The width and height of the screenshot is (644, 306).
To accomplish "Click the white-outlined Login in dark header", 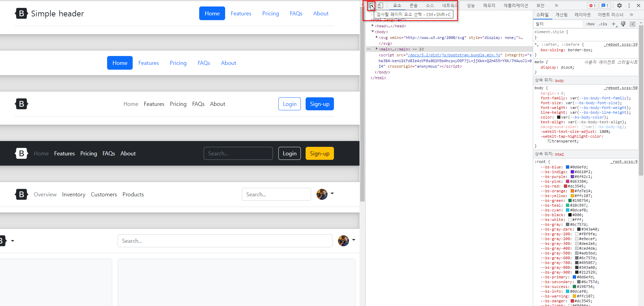I will point(290,153).
